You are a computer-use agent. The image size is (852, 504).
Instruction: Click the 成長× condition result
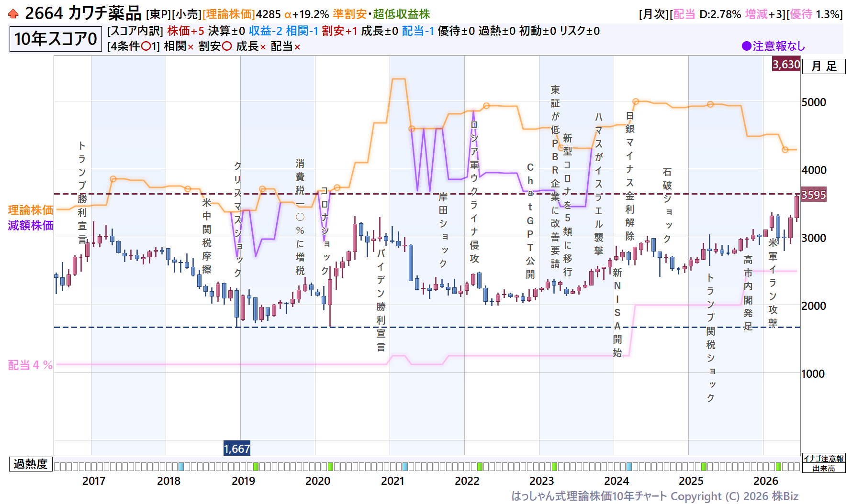pos(251,46)
